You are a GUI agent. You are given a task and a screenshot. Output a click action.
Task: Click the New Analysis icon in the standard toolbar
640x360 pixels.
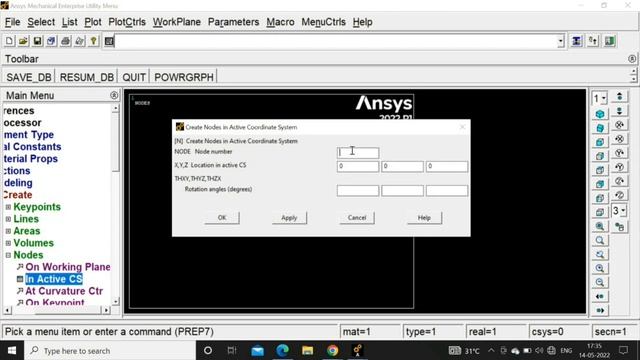[9, 41]
